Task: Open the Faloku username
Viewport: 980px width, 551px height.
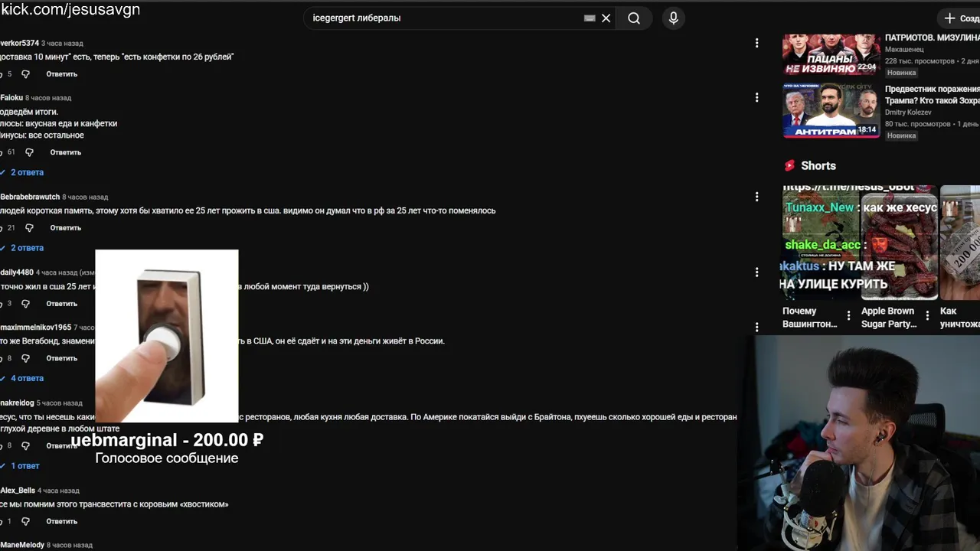Action: pyautogui.click(x=11, y=98)
